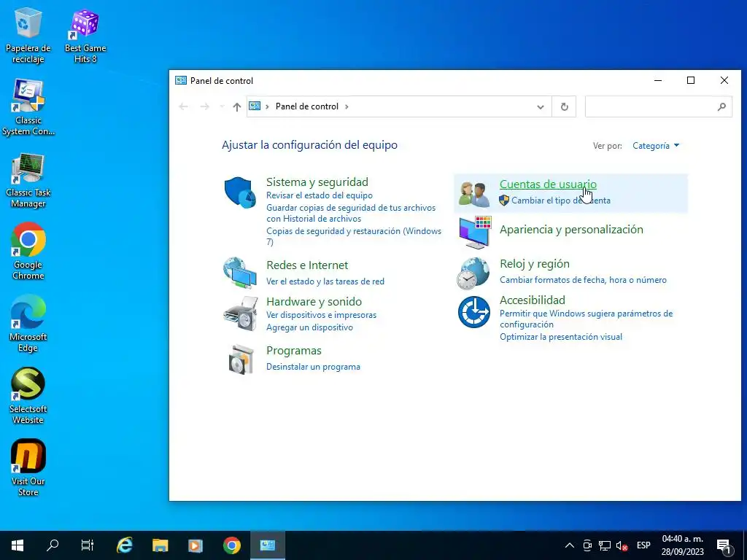The image size is (747, 560).
Task: Open the Sistema y seguridad shield icon
Action: pos(240,192)
